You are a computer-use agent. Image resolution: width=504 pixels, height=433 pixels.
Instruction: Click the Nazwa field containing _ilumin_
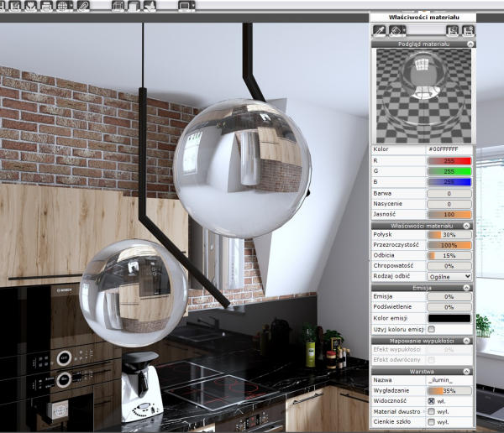tap(449, 380)
